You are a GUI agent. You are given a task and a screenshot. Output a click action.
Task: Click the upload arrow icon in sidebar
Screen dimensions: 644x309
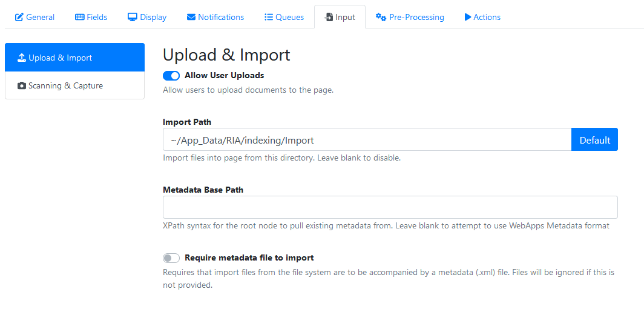tap(22, 58)
